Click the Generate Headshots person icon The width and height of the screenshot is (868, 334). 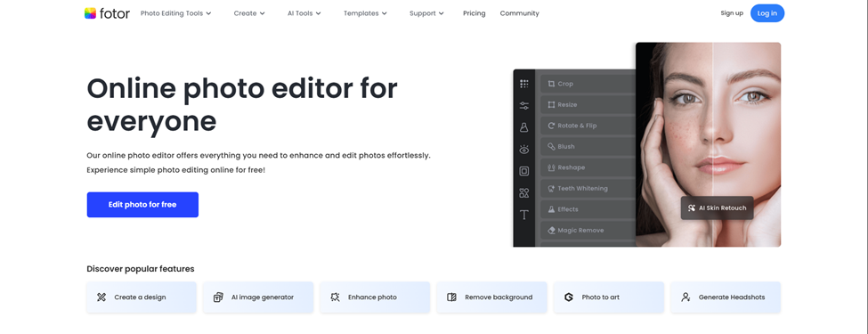[x=685, y=297]
